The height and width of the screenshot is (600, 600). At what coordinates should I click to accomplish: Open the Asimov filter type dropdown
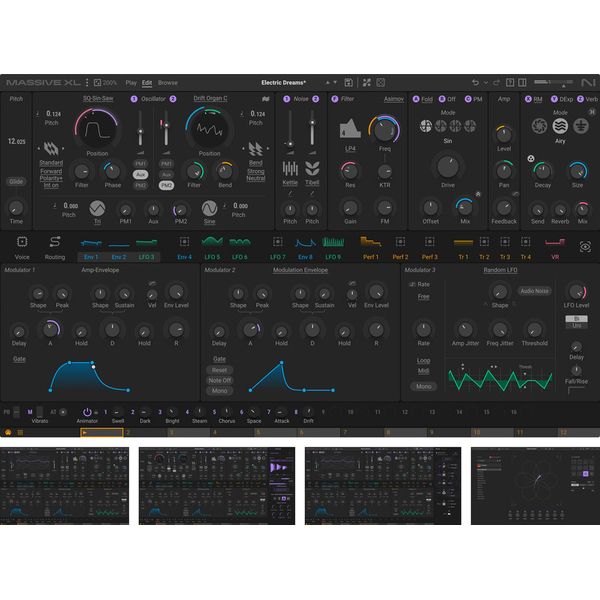[394, 99]
